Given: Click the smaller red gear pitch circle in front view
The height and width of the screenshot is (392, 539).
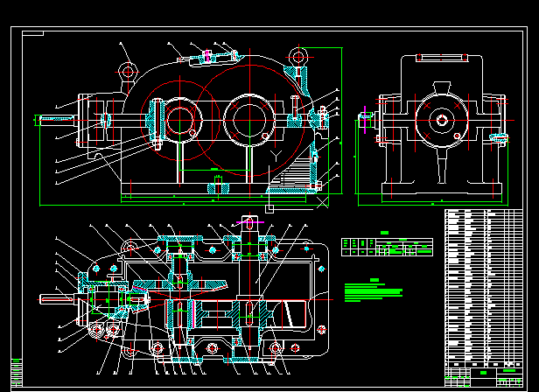Looking at the screenshot, I should pyautogui.click(x=179, y=121).
